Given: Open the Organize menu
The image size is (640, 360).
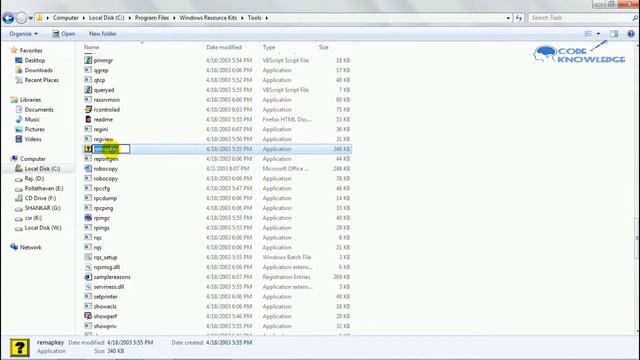Looking at the screenshot, I should [x=23, y=34].
